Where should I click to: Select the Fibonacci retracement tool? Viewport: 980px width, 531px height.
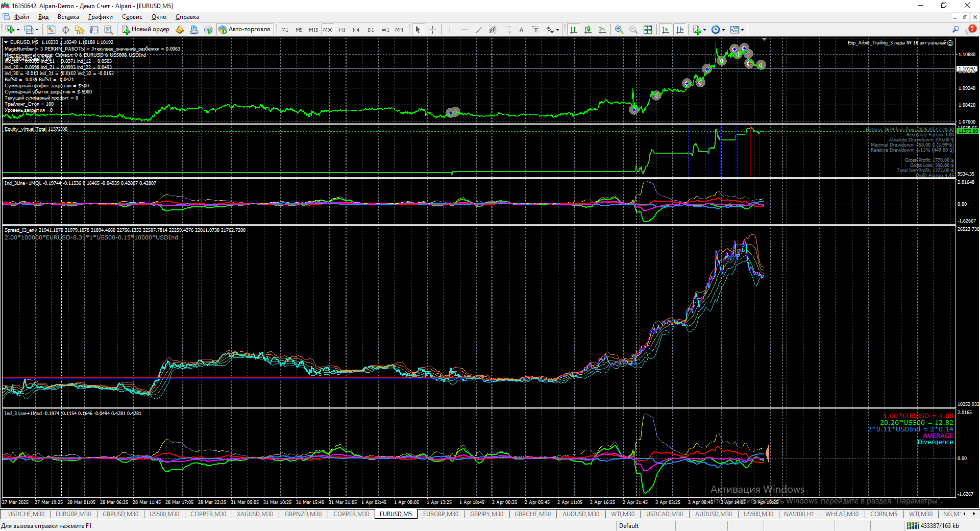click(507, 30)
